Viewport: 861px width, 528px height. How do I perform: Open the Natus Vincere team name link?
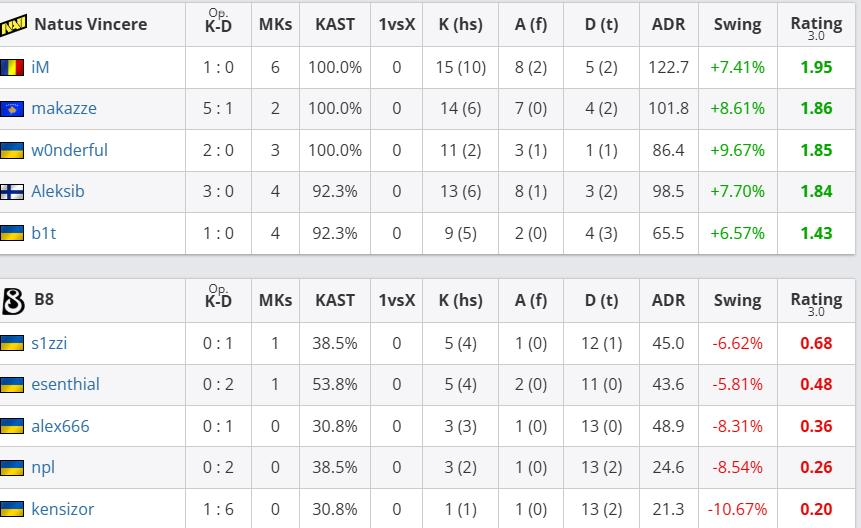[x=91, y=24]
